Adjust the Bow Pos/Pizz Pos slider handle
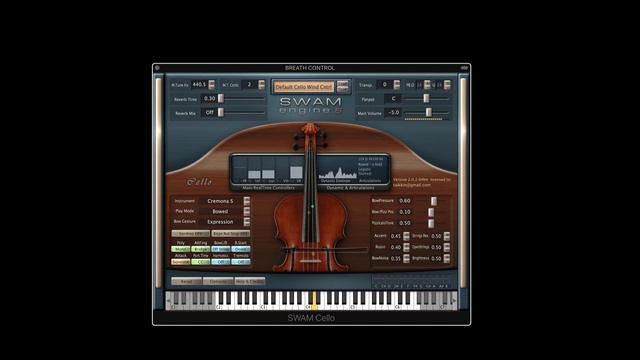The height and width of the screenshot is (360, 640). click(431, 212)
